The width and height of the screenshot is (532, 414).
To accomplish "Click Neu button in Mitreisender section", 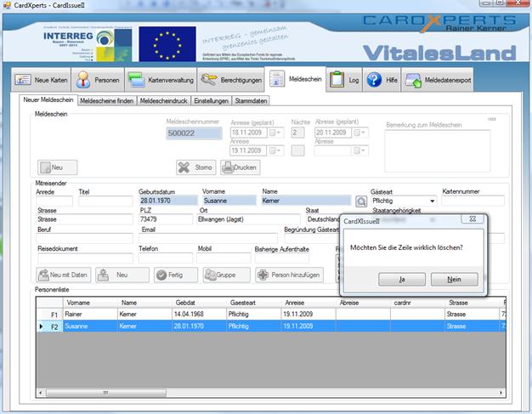I will (122, 275).
